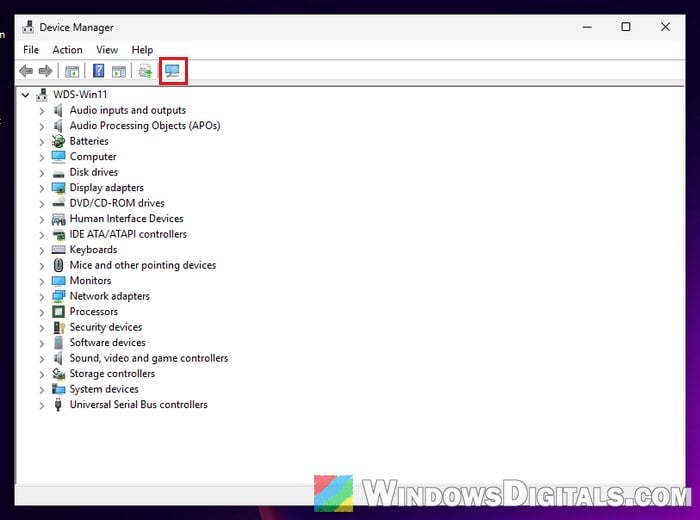Viewport: 700px width, 520px height.
Task: Select the 'Processors' label
Action: tap(94, 312)
